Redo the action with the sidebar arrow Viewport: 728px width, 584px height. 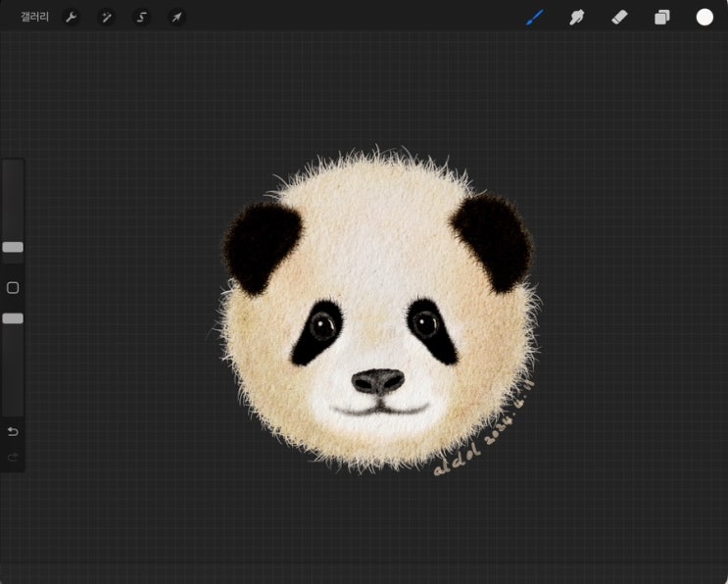pos(13,457)
